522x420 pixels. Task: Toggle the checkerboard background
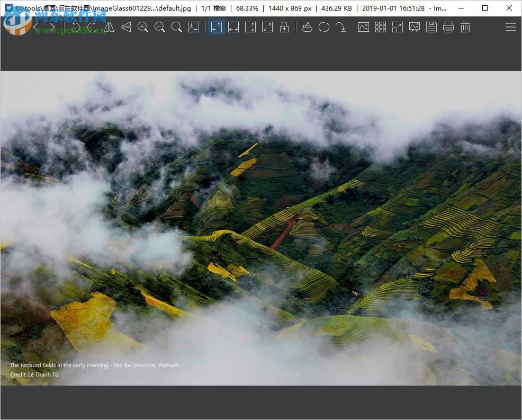pyautogui.click(x=381, y=27)
